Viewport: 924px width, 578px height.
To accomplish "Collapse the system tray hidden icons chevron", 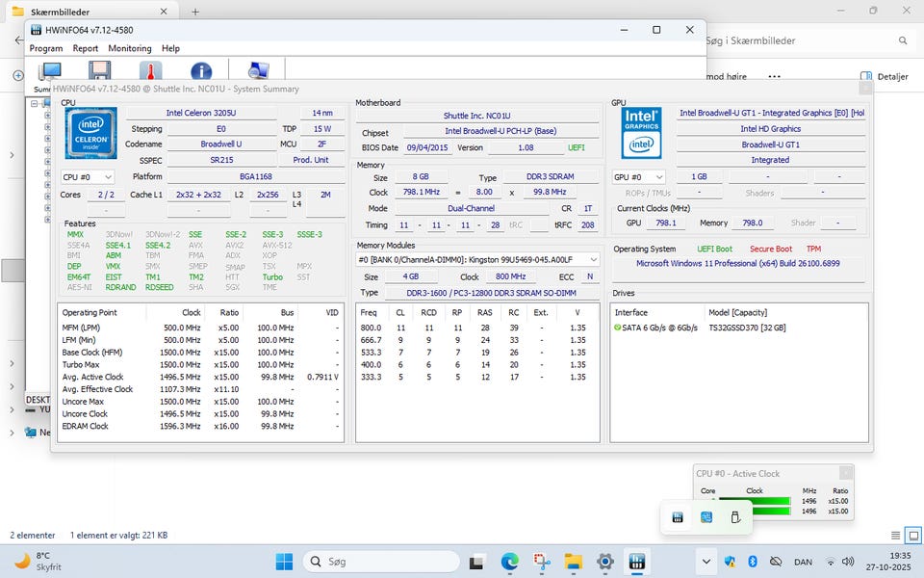I will click(706, 562).
